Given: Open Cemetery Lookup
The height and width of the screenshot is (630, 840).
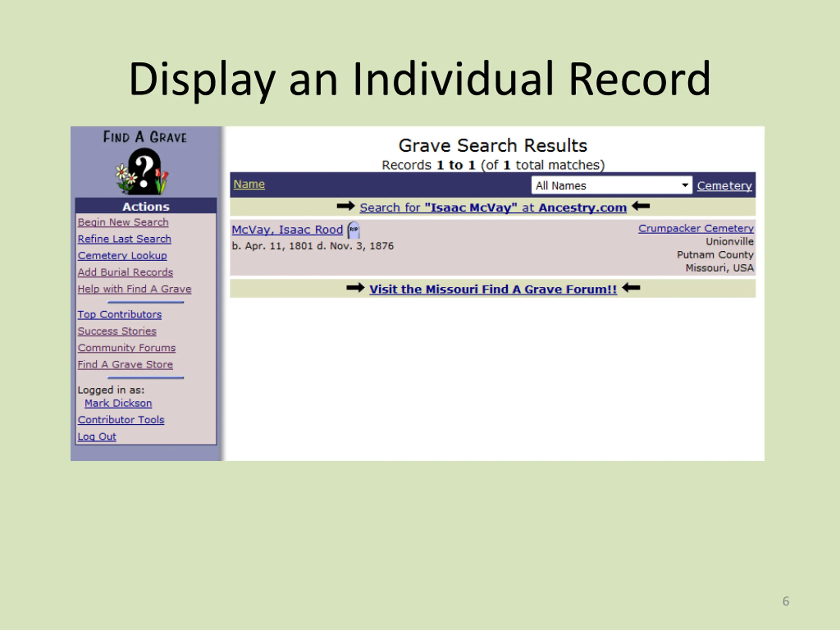Looking at the screenshot, I should point(122,256).
